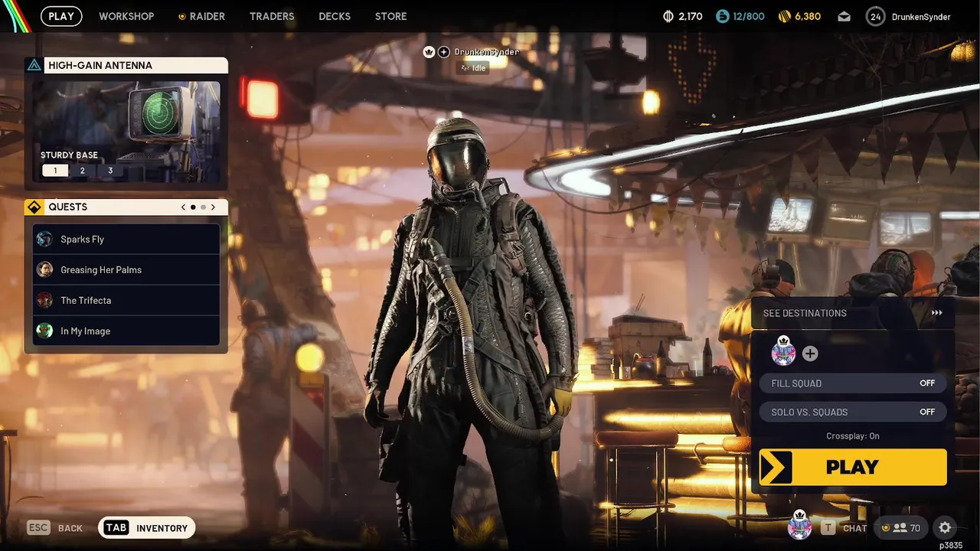
Task: Go to next quests page arrow
Action: [213, 207]
